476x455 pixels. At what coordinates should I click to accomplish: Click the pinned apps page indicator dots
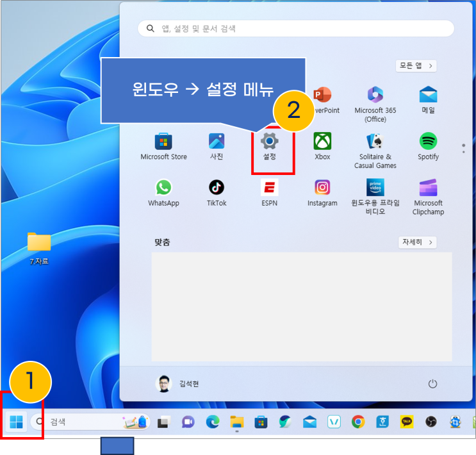(463, 148)
